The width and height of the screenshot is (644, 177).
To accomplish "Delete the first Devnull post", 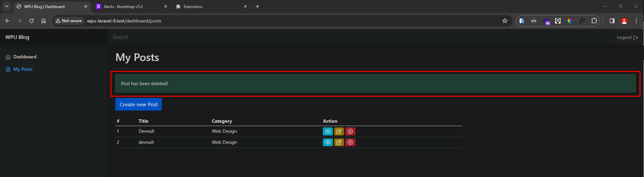I will click(350, 131).
